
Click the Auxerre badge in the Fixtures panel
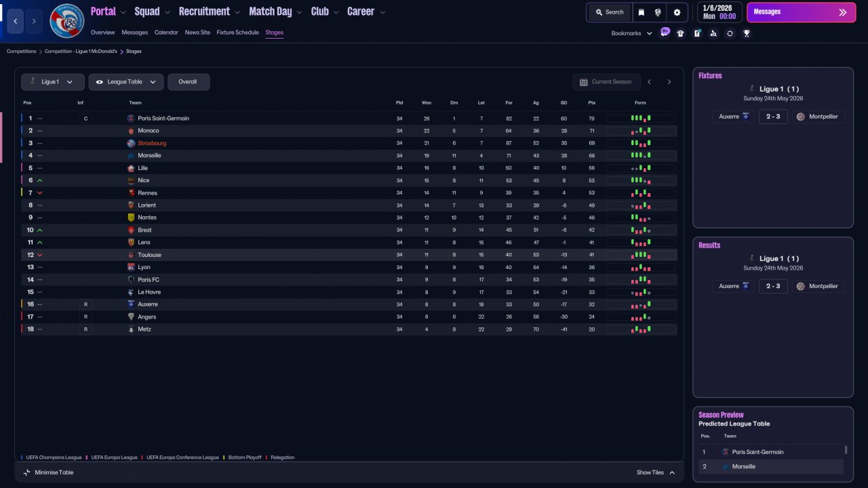[746, 117]
